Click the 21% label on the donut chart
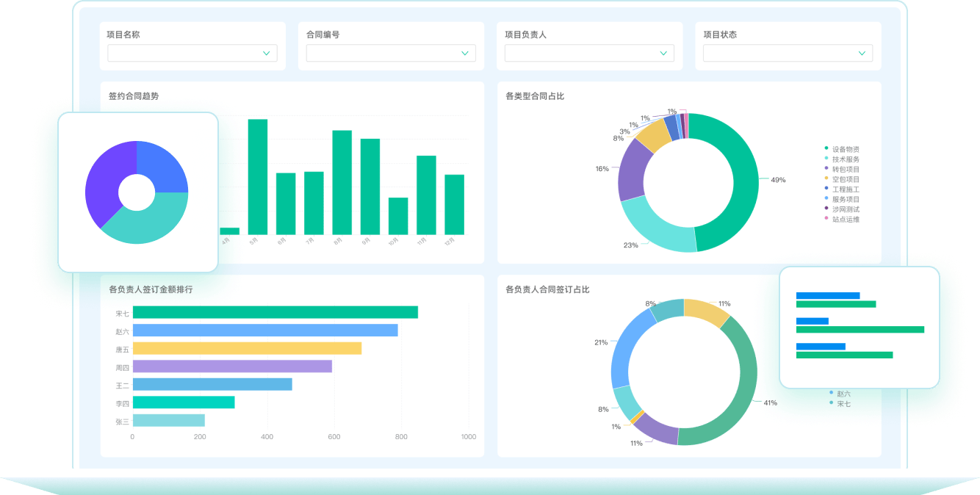The width and height of the screenshot is (980, 495). pos(601,342)
